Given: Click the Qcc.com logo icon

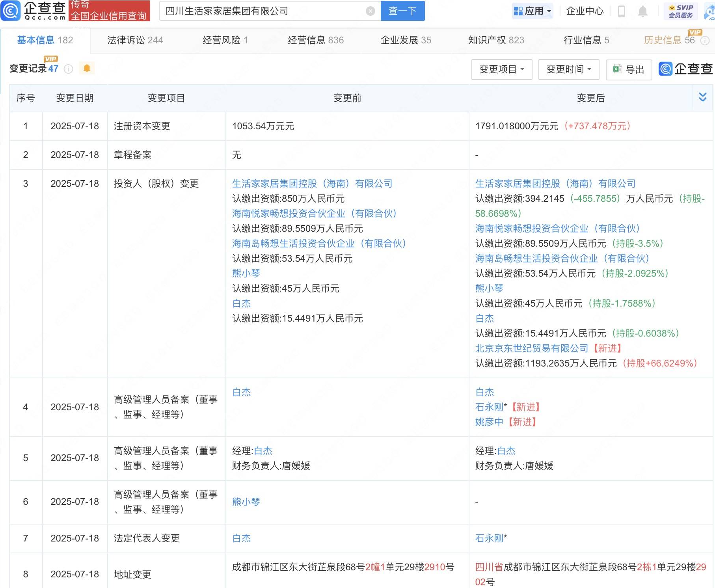Looking at the screenshot, I should (11, 11).
